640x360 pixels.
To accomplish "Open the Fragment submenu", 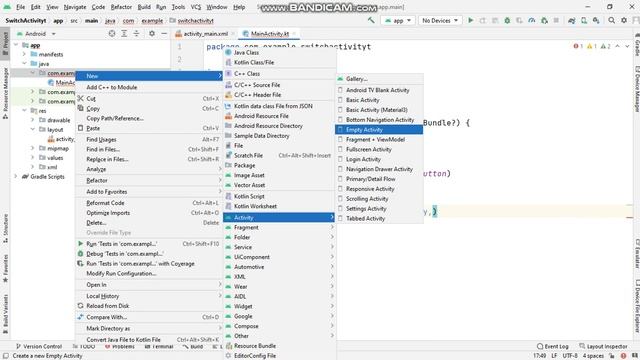I will pyautogui.click(x=280, y=227).
